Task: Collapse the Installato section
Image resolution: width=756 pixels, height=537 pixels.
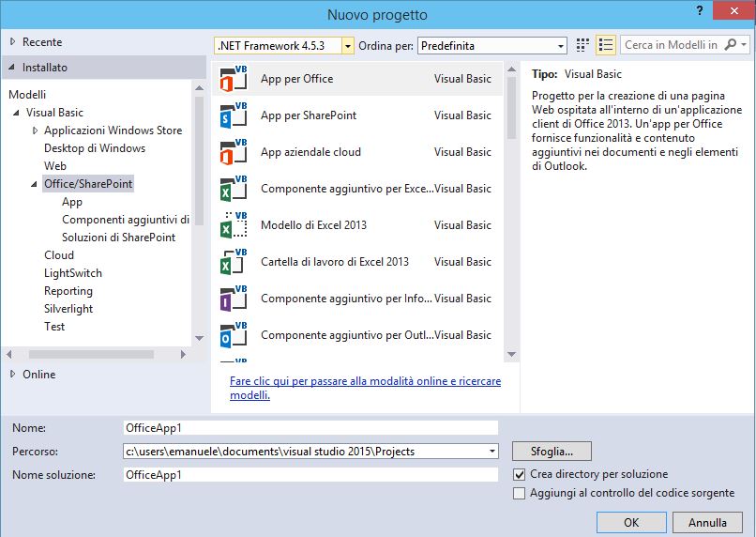Action: [x=11, y=67]
